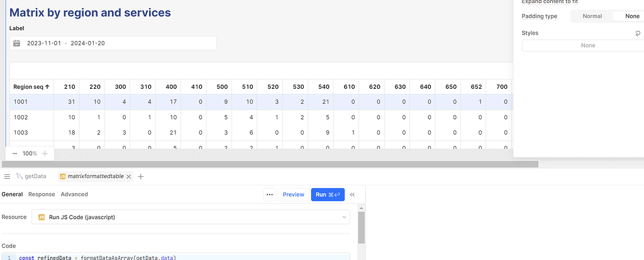
Task: Open the Resource dropdown
Action: tap(191, 217)
